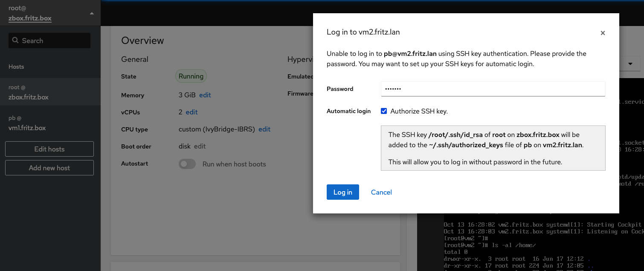The height and width of the screenshot is (271, 644).
Task: Edit the CPU type
Action: [x=264, y=129]
